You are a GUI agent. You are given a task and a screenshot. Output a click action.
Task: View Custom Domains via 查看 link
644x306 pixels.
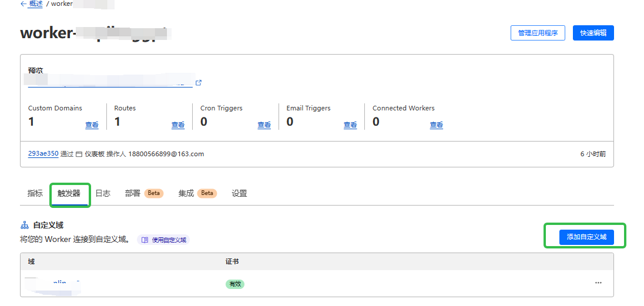92,125
